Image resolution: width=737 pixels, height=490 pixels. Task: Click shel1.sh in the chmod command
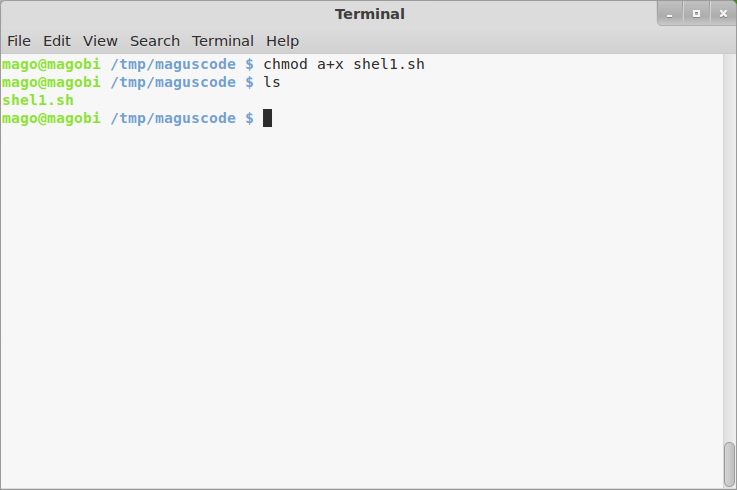389,64
